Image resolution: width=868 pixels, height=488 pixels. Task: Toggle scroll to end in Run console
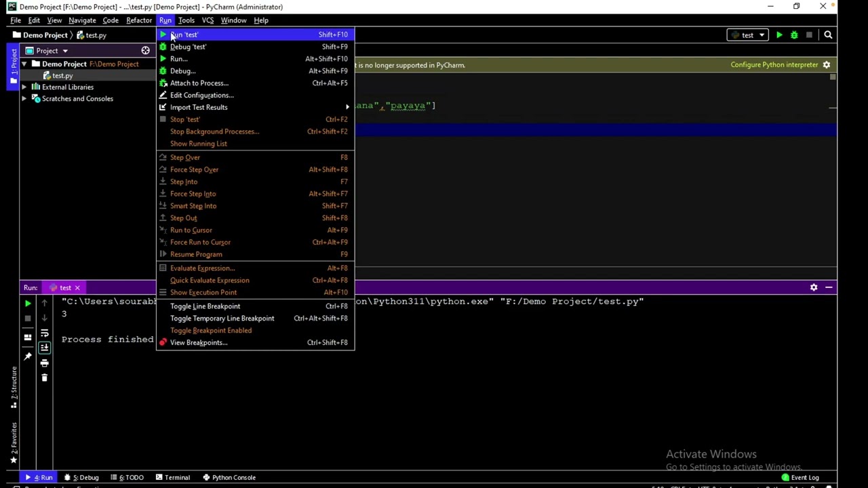(45, 348)
